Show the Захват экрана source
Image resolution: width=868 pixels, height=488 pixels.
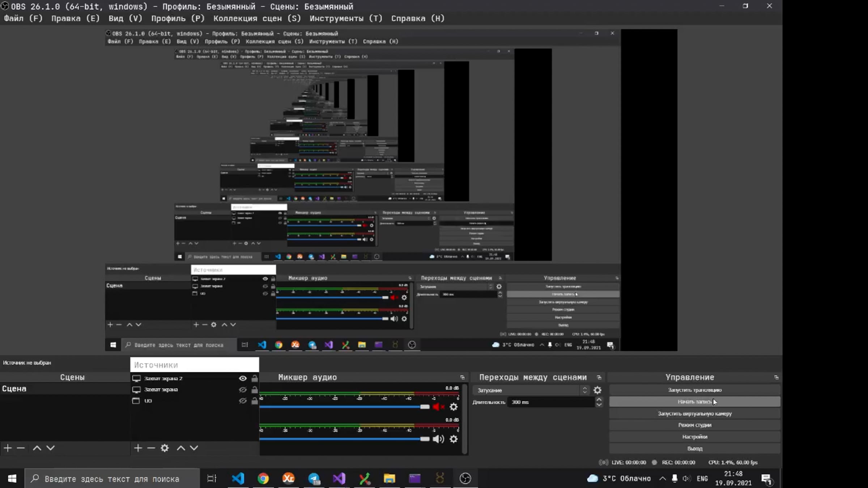[x=243, y=390]
